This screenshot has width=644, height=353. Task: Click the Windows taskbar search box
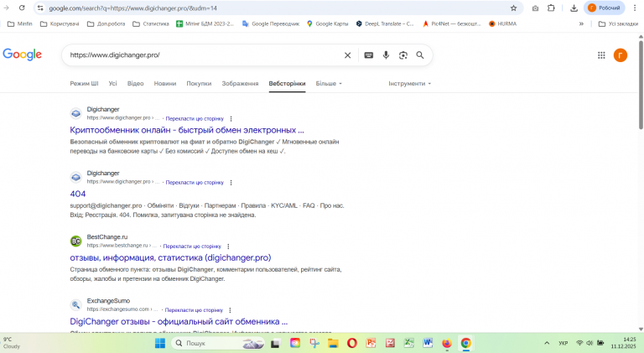tap(218, 343)
